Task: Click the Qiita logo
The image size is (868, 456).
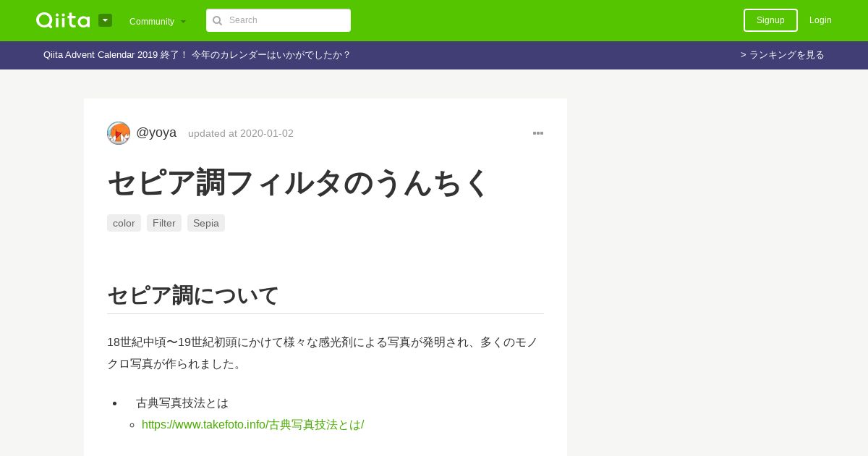Action: tap(63, 20)
